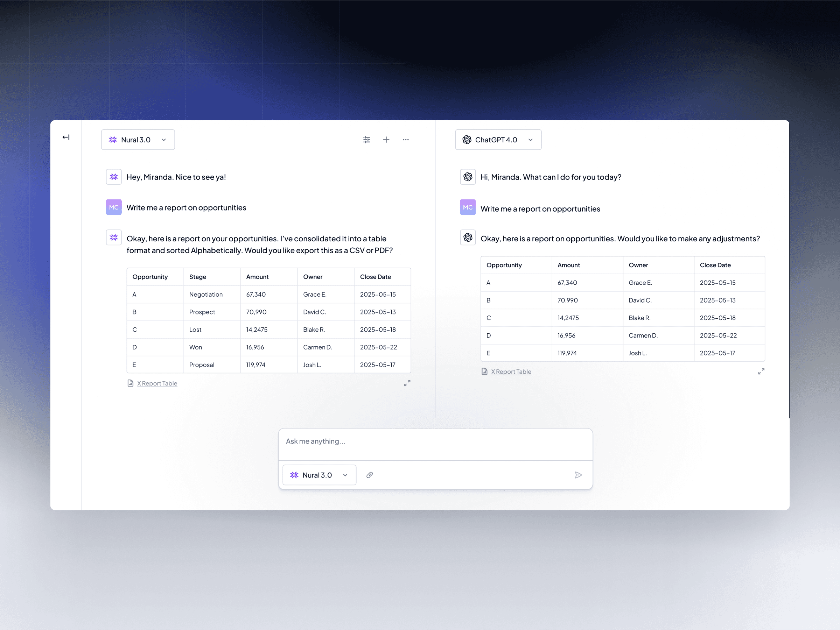Click Amount header in ChatGPT table
The width and height of the screenshot is (840, 630).
[x=568, y=265]
